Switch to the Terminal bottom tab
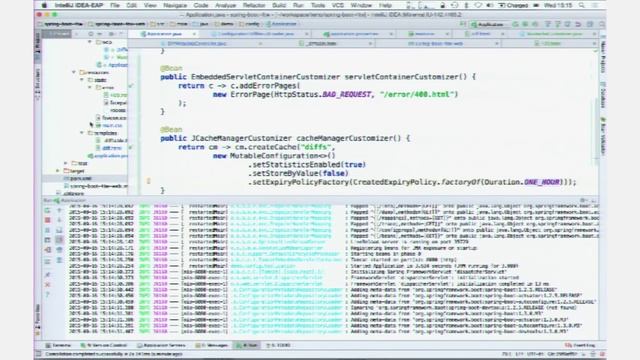 click(58, 345)
